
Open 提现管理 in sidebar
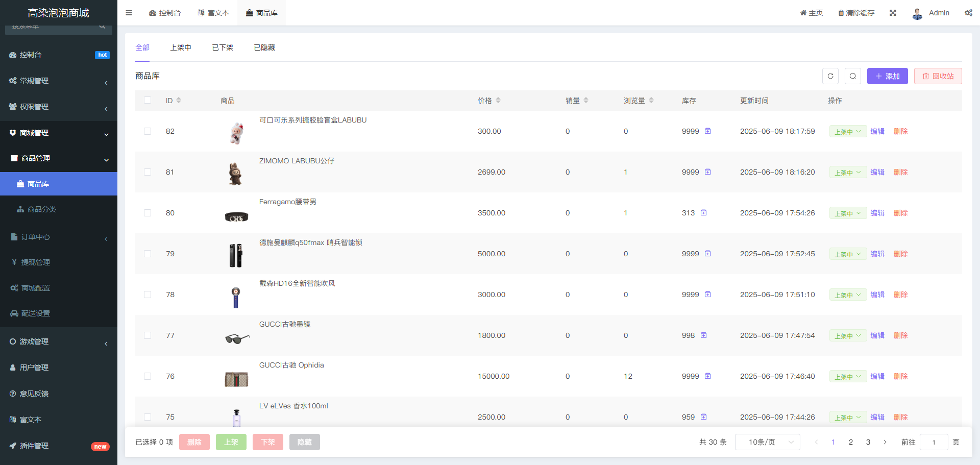[x=59, y=262]
